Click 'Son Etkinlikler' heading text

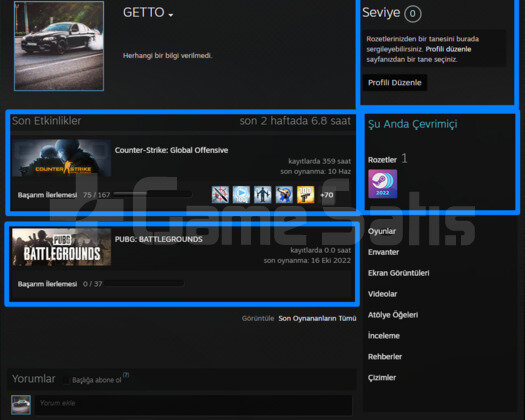coord(47,121)
